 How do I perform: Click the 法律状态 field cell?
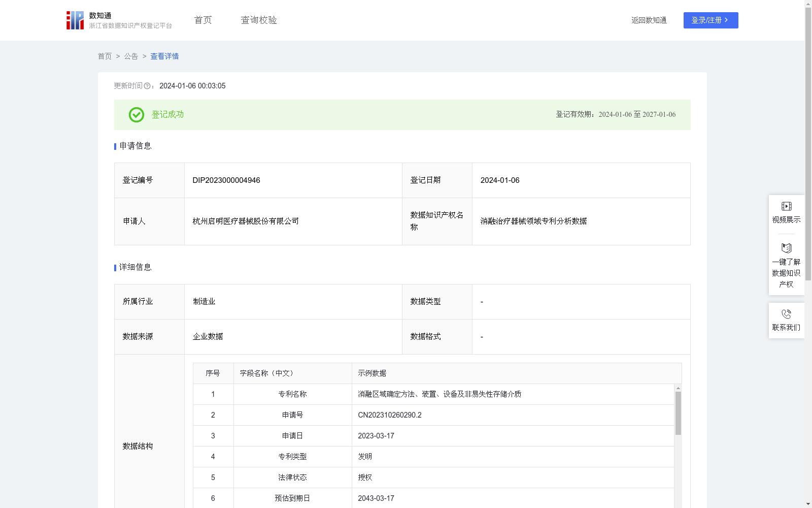click(x=293, y=478)
